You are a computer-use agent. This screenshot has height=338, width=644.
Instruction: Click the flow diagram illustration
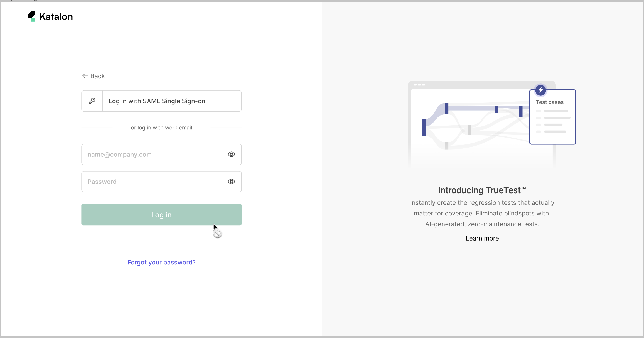[470, 125]
